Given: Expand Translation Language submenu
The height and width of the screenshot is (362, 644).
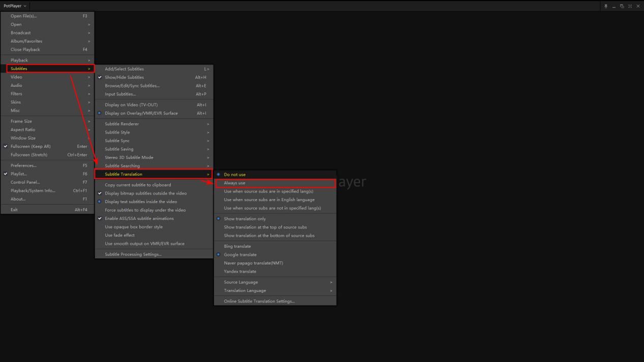Looking at the screenshot, I should pyautogui.click(x=275, y=290).
